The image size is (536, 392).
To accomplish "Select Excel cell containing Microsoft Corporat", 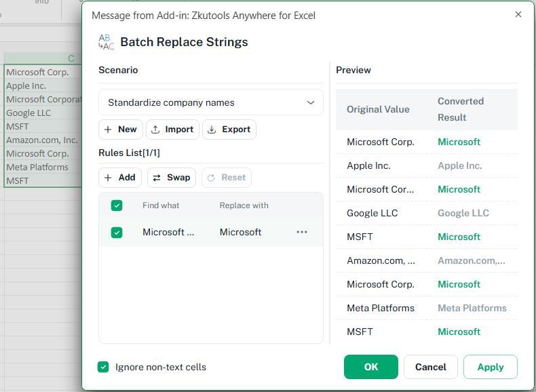I will (x=43, y=100).
